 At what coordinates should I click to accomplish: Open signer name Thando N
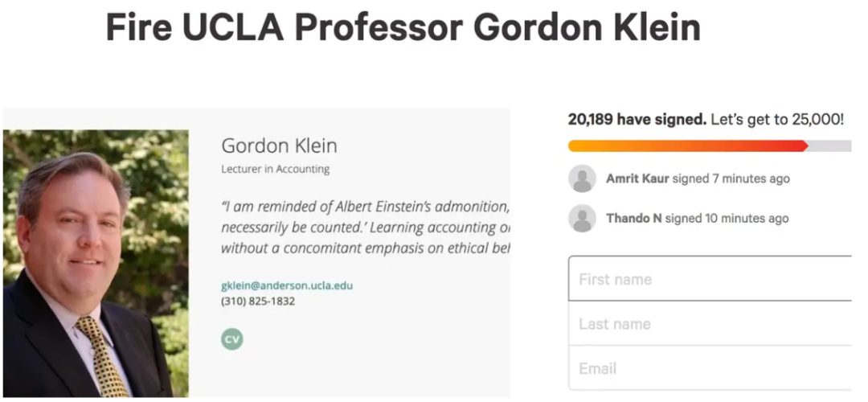(x=634, y=218)
